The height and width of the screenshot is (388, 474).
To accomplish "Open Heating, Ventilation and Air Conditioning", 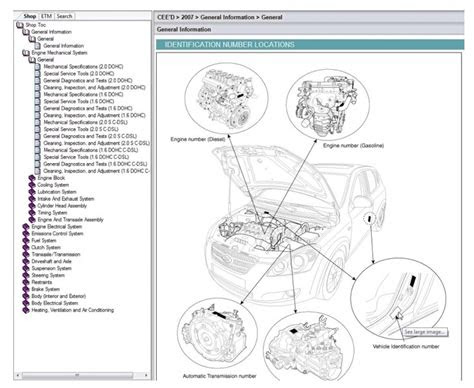I will click(73, 310).
